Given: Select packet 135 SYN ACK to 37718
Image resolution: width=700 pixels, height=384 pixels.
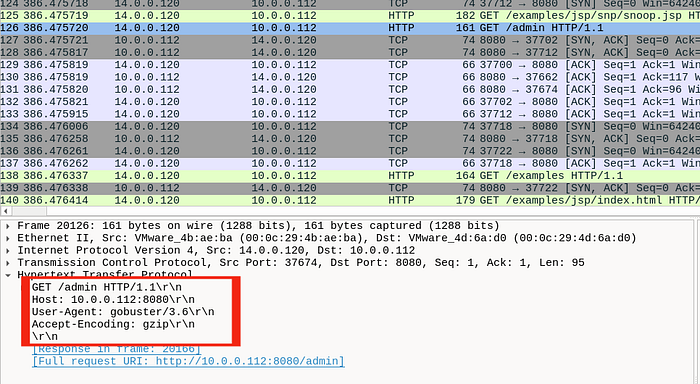Looking at the screenshot, I should (350, 139).
